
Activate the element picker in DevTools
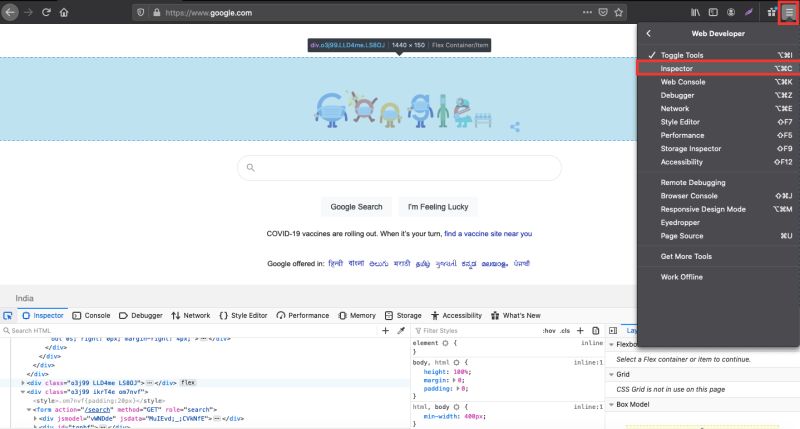tap(8, 316)
